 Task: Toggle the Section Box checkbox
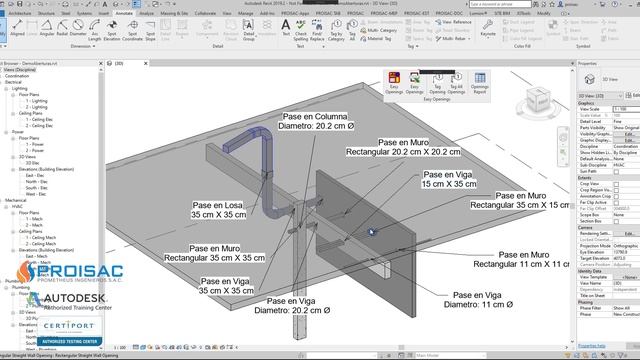point(616,221)
